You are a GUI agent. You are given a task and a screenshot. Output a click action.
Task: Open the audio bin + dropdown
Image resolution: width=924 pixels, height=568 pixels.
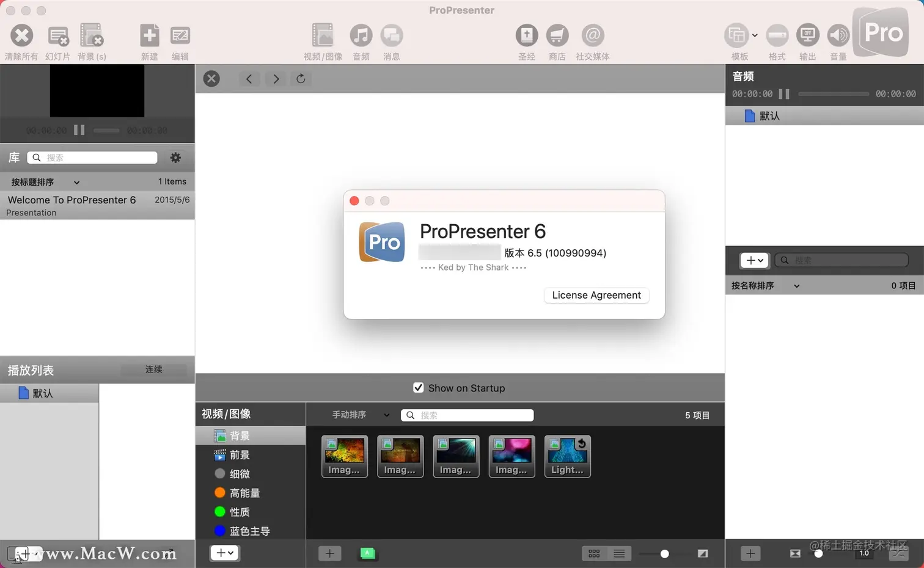pyautogui.click(x=755, y=260)
